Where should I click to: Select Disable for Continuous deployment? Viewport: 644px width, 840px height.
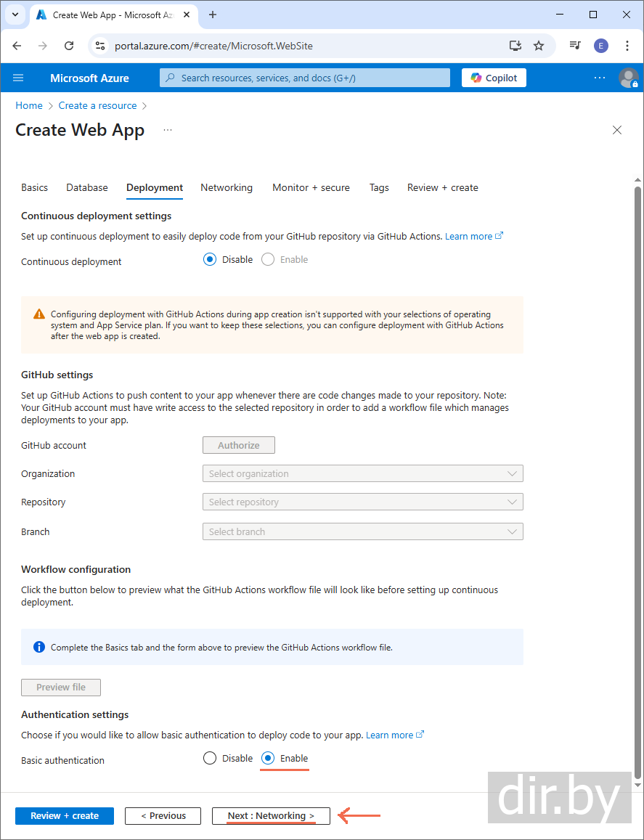pos(210,260)
